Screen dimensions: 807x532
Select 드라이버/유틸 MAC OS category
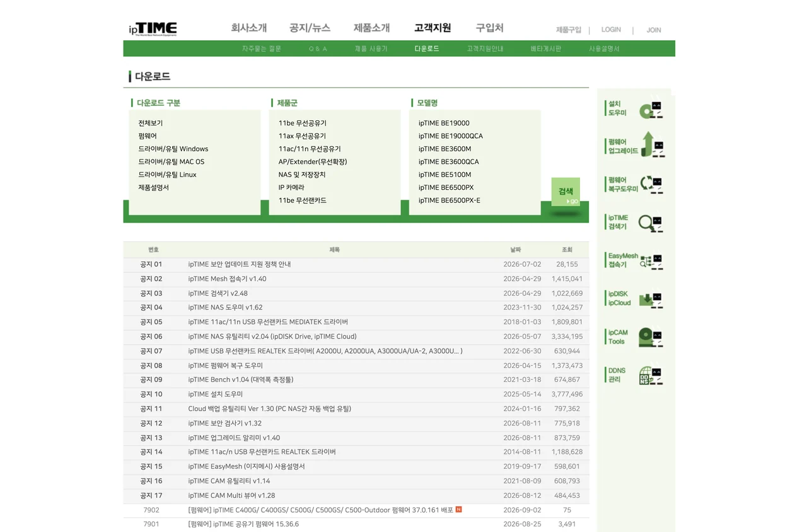pyautogui.click(x=171, y=162)
